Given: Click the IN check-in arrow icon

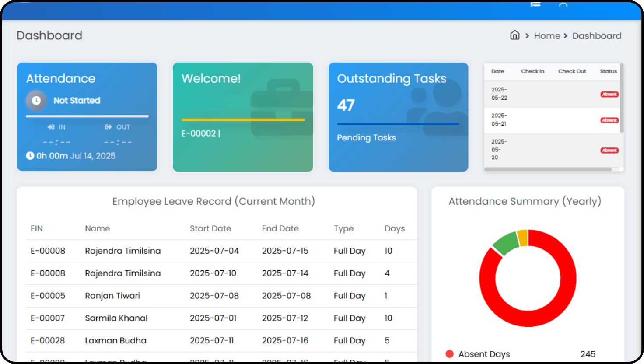Looking at the screenshot, I should pos(51,127).
